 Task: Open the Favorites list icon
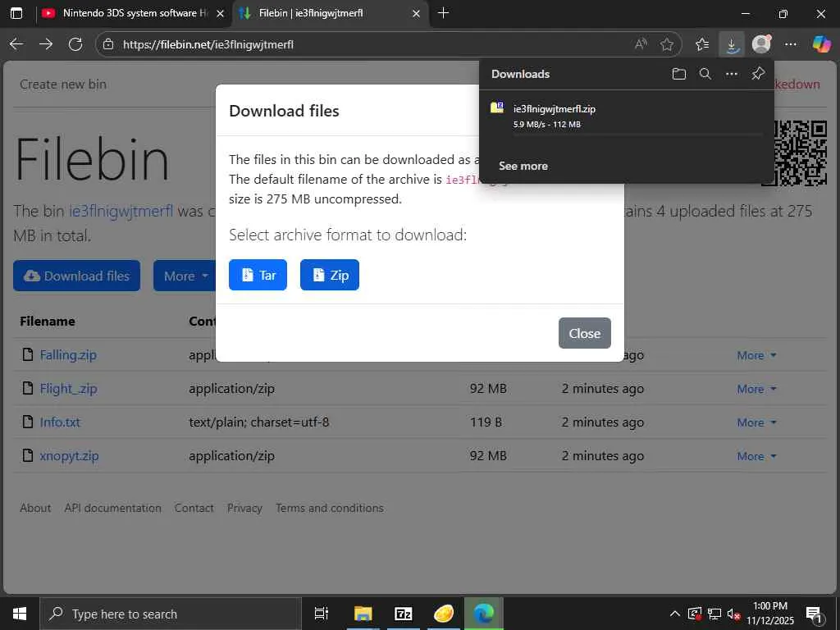(x=702, y=44)
